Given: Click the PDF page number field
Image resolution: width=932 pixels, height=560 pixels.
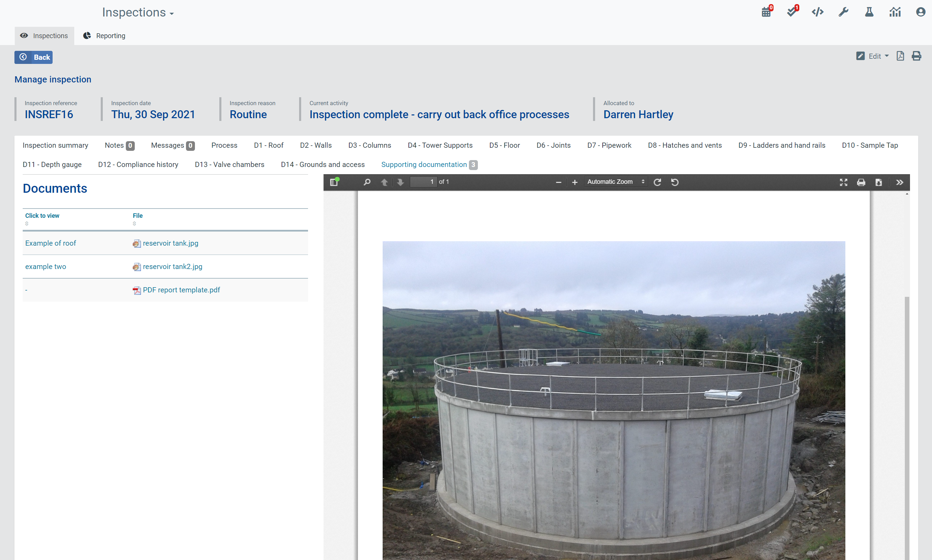Looking at the screenshot, I should (424, 182).
